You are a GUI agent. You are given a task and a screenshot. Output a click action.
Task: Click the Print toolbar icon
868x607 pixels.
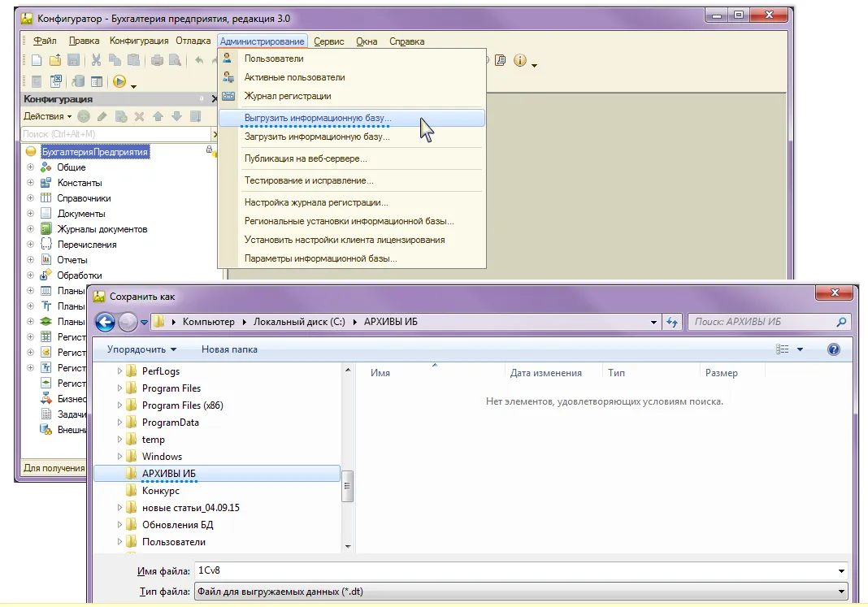[x=157, y=60]
